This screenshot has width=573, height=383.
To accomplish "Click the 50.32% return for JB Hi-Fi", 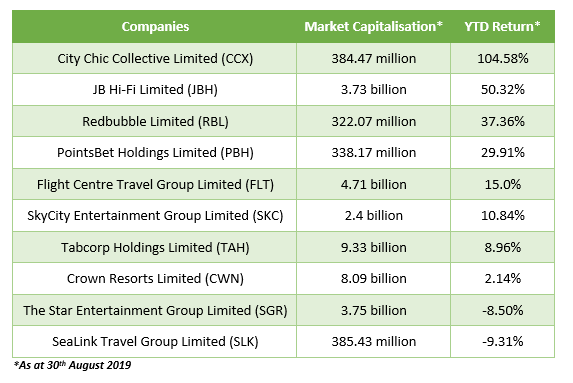I will point(502,90).
